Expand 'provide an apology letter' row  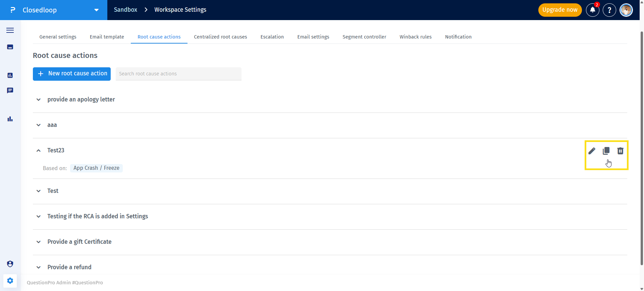pos(39,100)
